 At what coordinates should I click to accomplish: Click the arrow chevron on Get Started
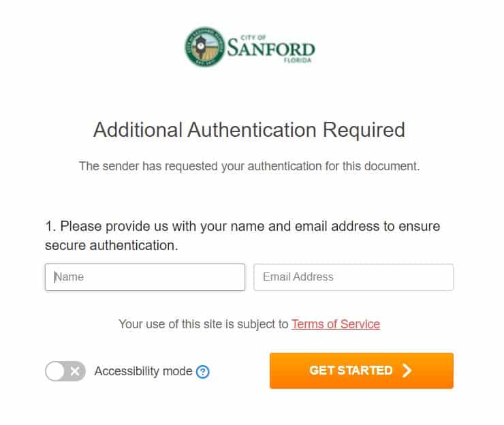point(407,371)
